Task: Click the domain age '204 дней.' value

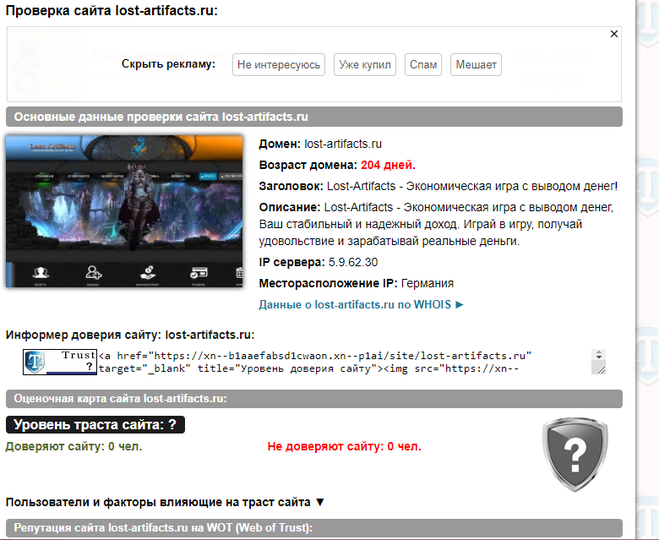Action: [x=388, y=165]
